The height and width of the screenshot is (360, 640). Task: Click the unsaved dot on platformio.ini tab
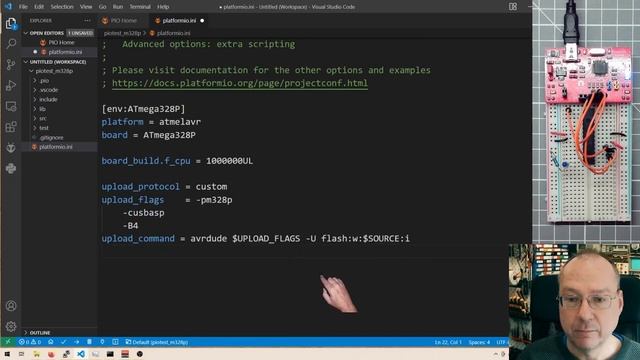click(202, 20)
